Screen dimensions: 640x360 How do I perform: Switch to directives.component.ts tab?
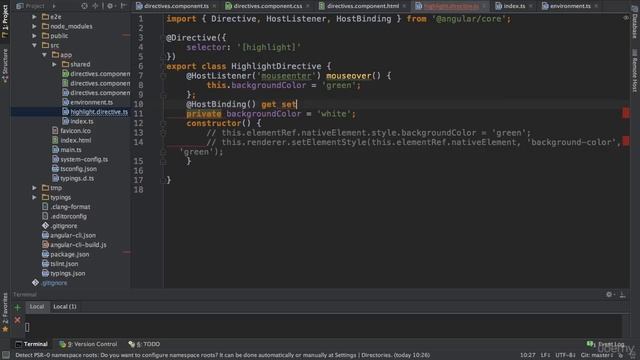coord(176,6)
